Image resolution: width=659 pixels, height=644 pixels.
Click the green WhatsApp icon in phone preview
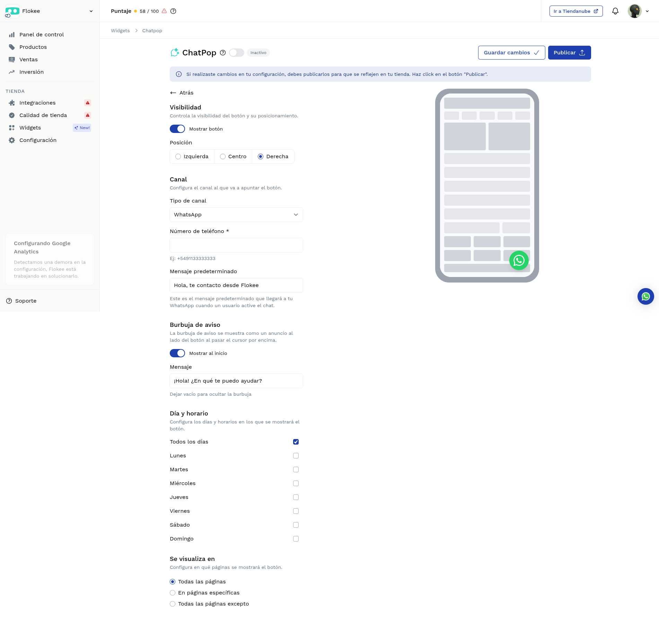point(519,260)
